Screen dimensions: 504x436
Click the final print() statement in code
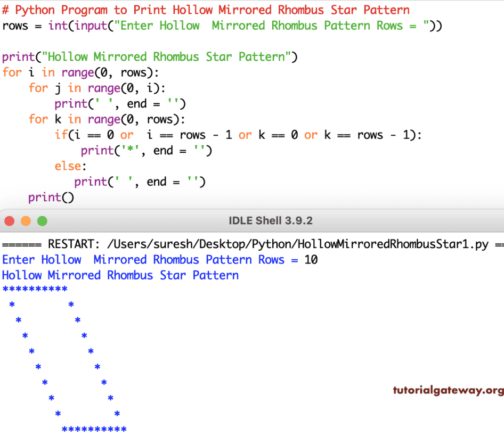coord(51,197)
